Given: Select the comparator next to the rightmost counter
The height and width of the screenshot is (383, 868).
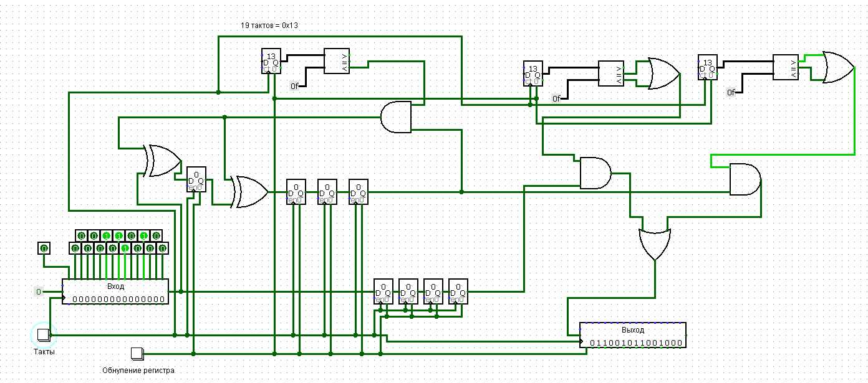Looking at the screenshot, I should (x=786, y=67).
